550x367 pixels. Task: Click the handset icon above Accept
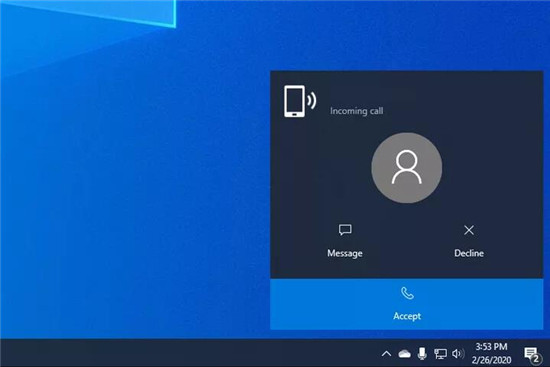[x=407, y=293]
